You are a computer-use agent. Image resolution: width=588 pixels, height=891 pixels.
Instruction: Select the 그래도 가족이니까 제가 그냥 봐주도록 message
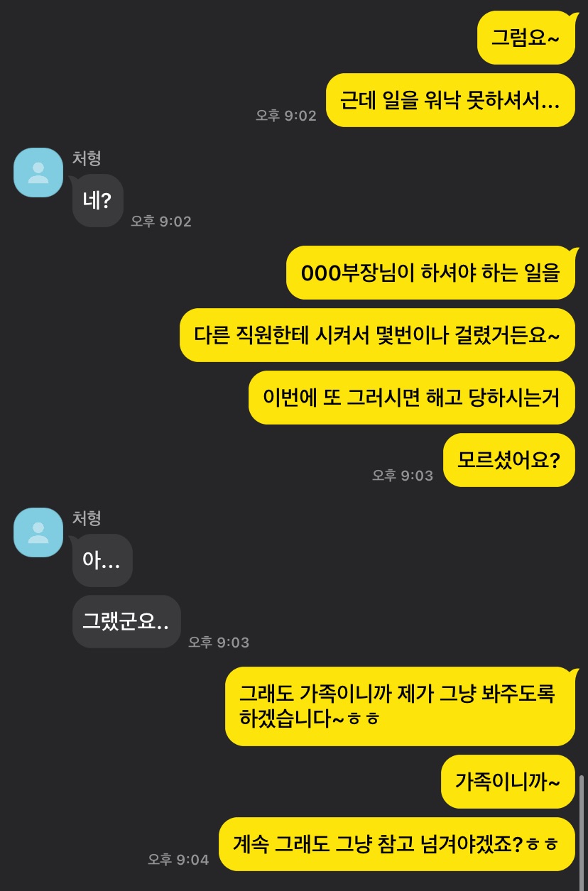[x=400, y=706]
